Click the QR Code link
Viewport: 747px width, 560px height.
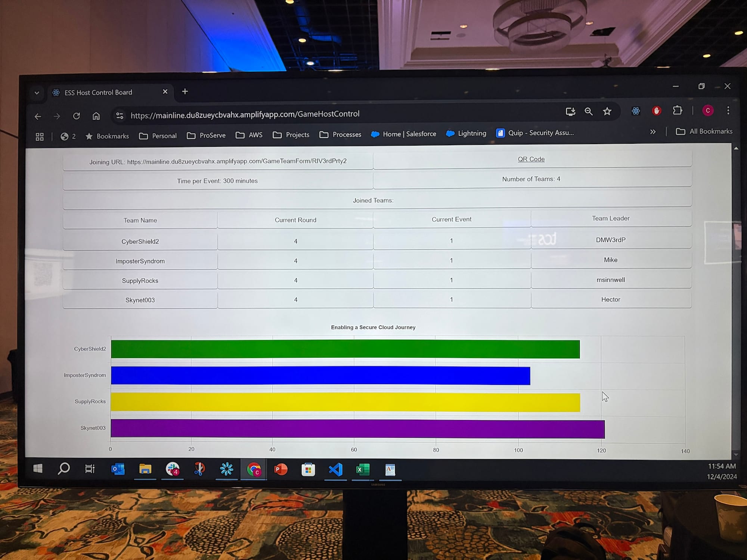[531, 159]
